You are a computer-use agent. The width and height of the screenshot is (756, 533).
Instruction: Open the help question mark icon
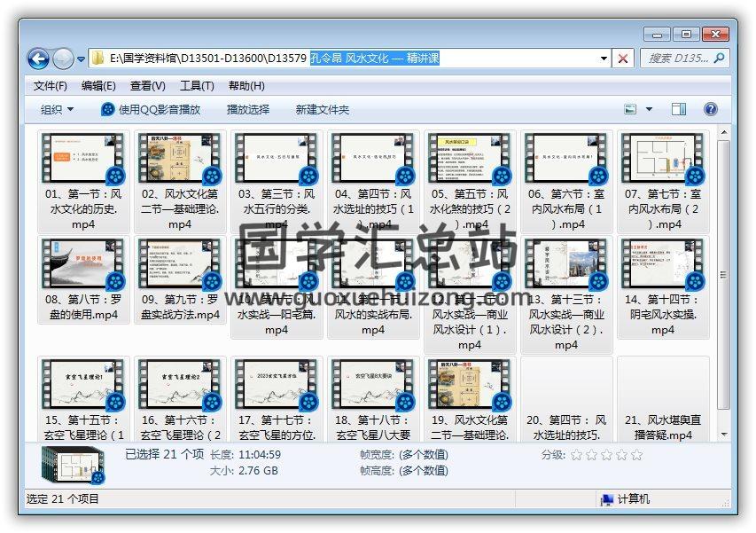710,109
